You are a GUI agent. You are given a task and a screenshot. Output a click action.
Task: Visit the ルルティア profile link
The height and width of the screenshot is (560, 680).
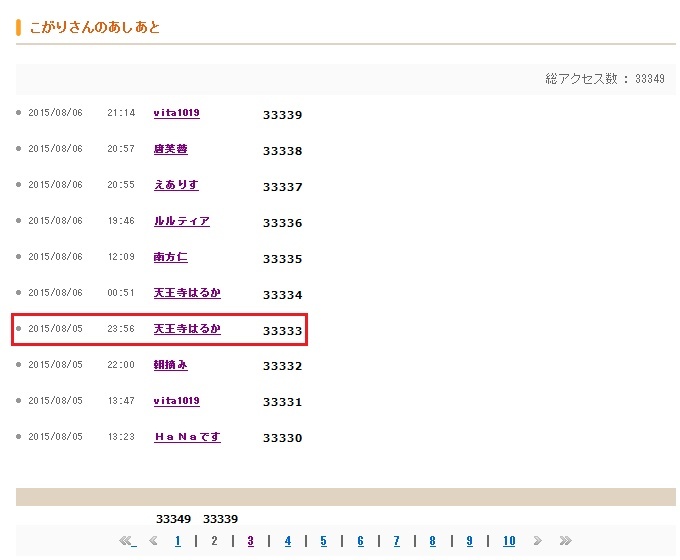tap(181, 221)
